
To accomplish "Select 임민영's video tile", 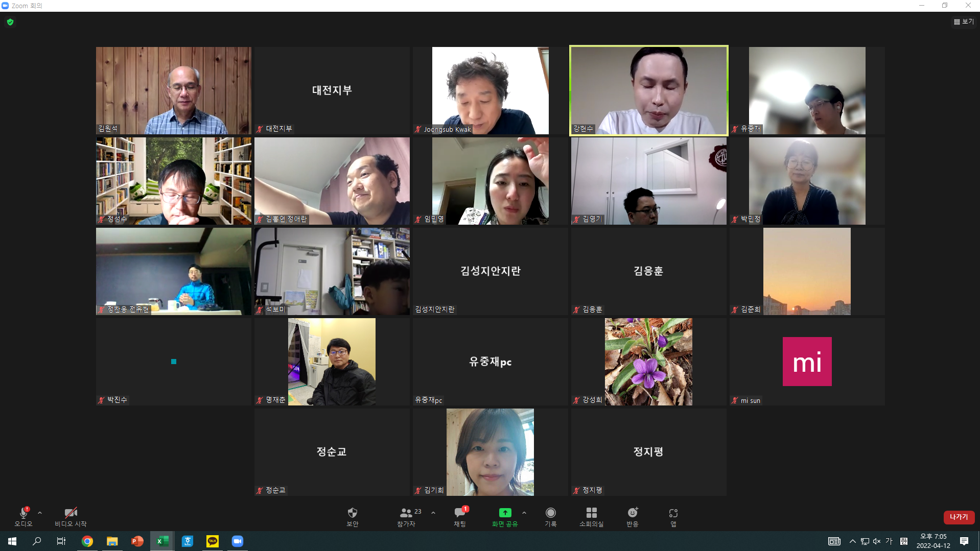I will tap(491, 181).
